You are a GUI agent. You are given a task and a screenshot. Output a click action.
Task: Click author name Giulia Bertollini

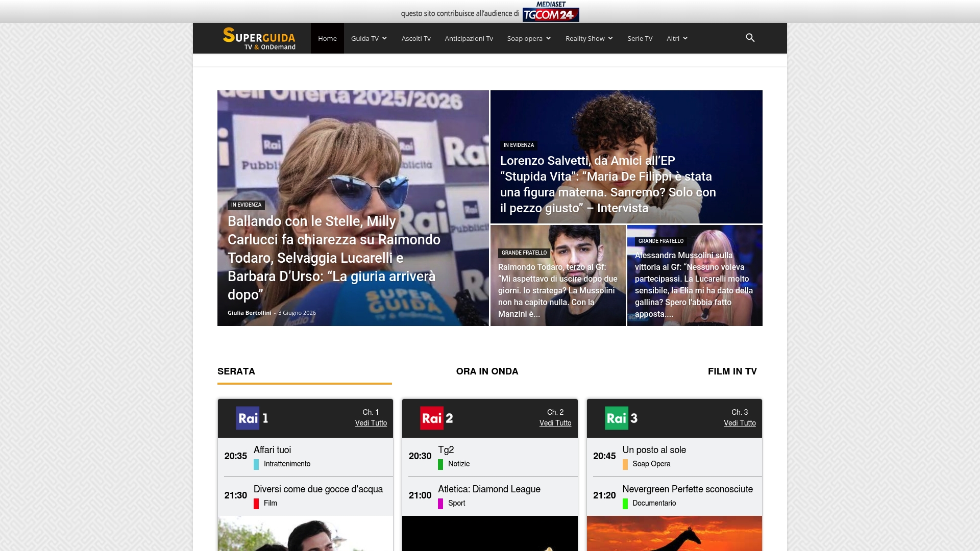click(249, 313)
